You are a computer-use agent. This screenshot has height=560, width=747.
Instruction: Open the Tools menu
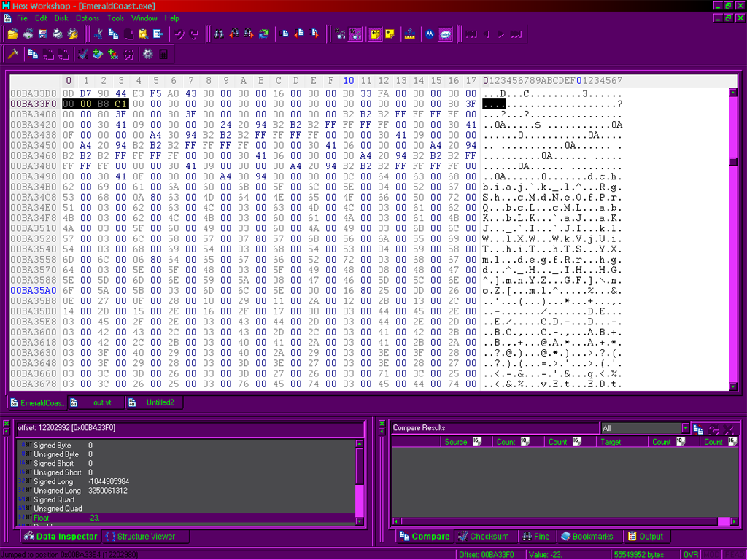coord(115,18)
